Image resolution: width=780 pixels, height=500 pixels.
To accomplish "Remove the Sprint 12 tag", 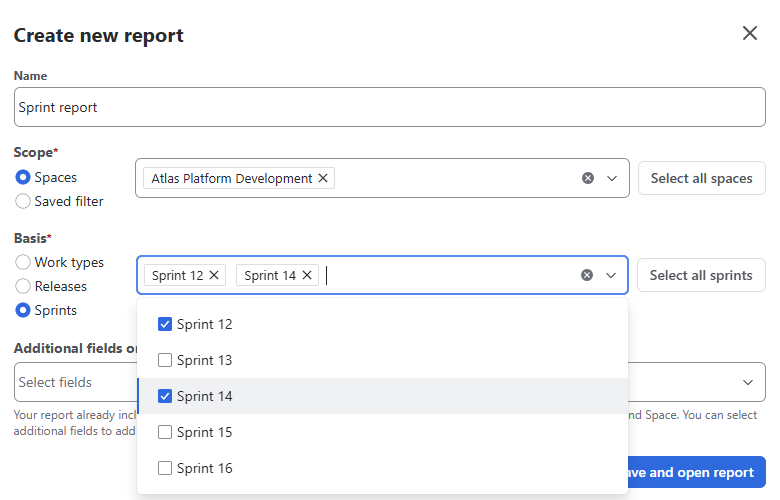I will click(214, 275).
